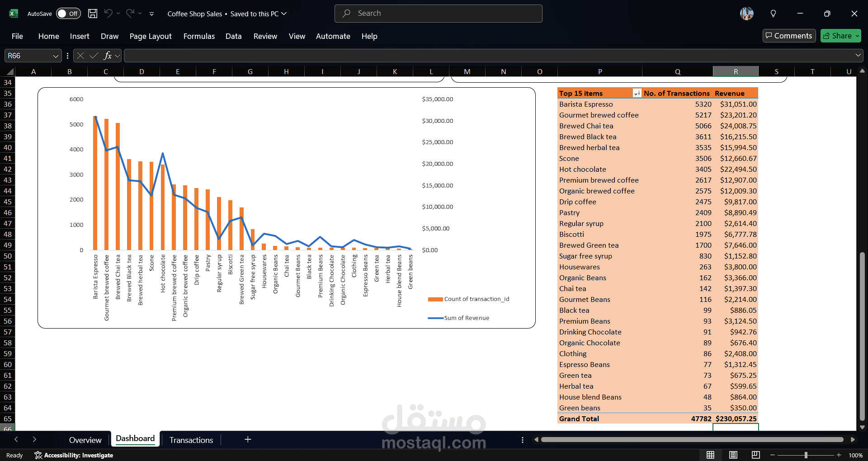Click the vertical scrollbar thumb
The image size is (868, 461).
[x=862, y=337]
